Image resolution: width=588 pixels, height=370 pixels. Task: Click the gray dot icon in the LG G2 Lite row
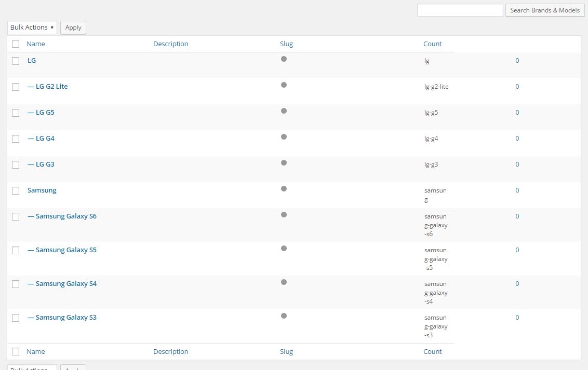(x=284, y=85)
